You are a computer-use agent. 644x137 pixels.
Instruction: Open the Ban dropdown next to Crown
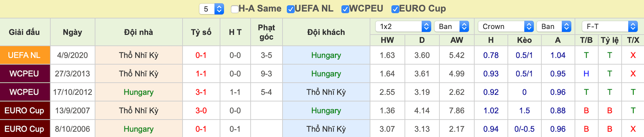[554, 26]
